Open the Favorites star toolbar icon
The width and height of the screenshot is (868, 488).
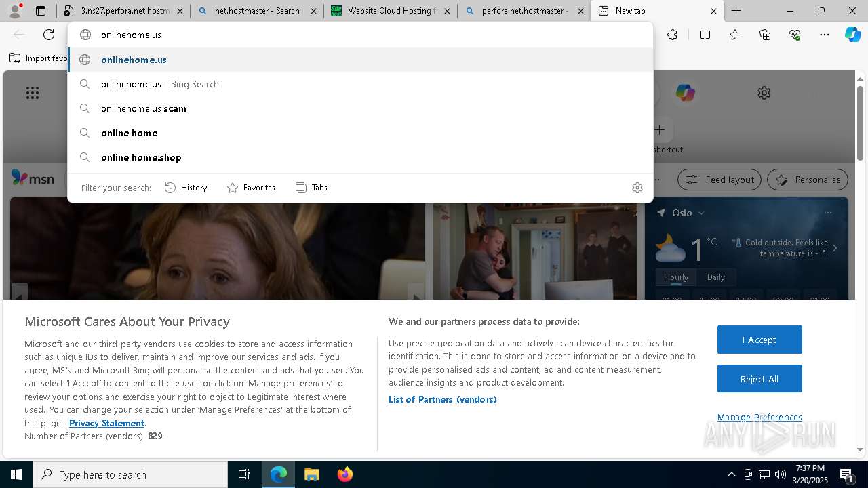pyautogui.click(x=735, y=35)
